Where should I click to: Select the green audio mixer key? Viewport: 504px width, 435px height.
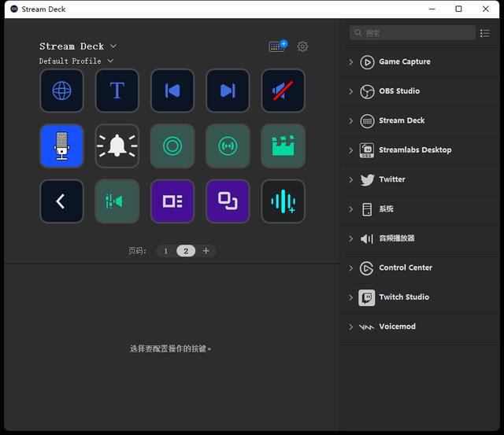click(x=117, y=201)
